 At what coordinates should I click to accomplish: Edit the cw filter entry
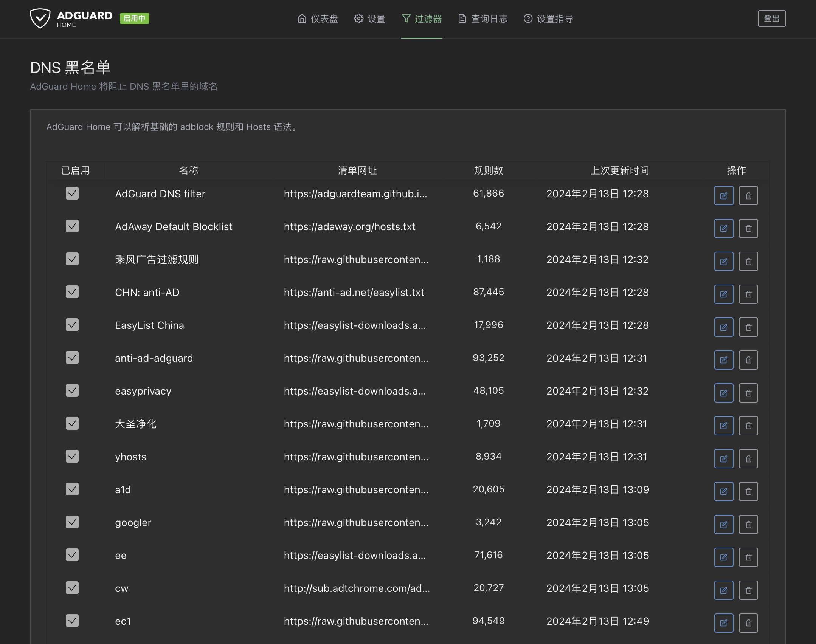(723, 590)
